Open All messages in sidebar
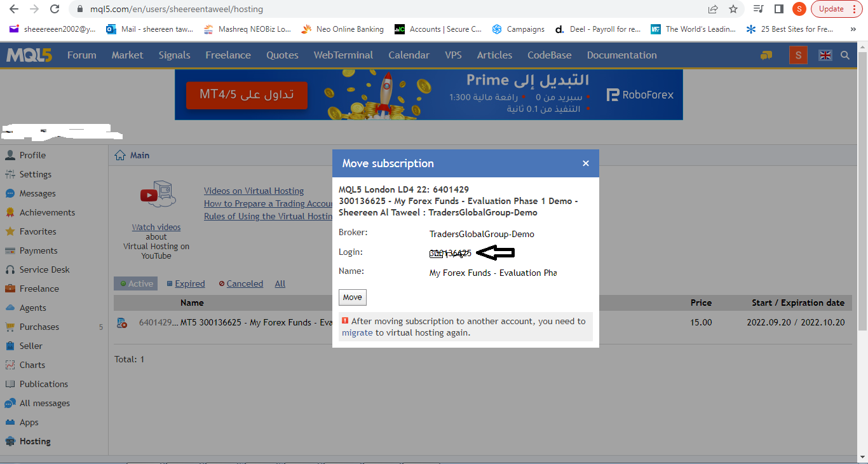This screenshot has height=464, width=868. (x=44, y=403)
